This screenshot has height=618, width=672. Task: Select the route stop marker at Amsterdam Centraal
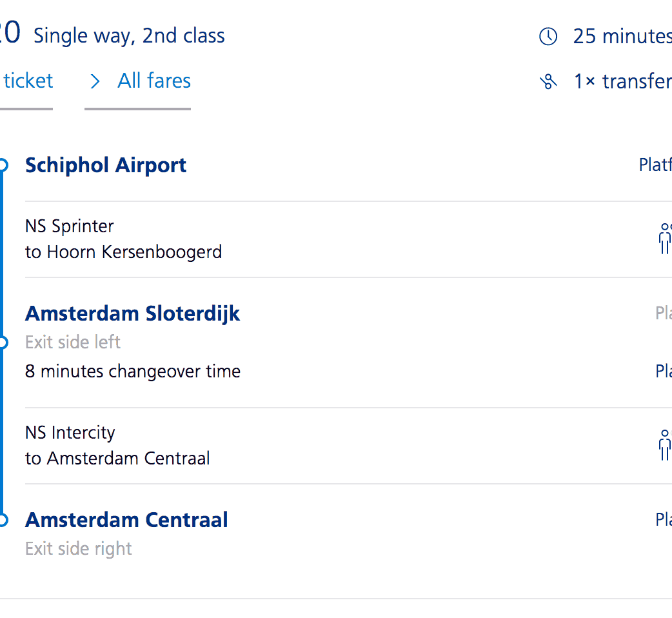pyautogui.click(x=3, y=520)
